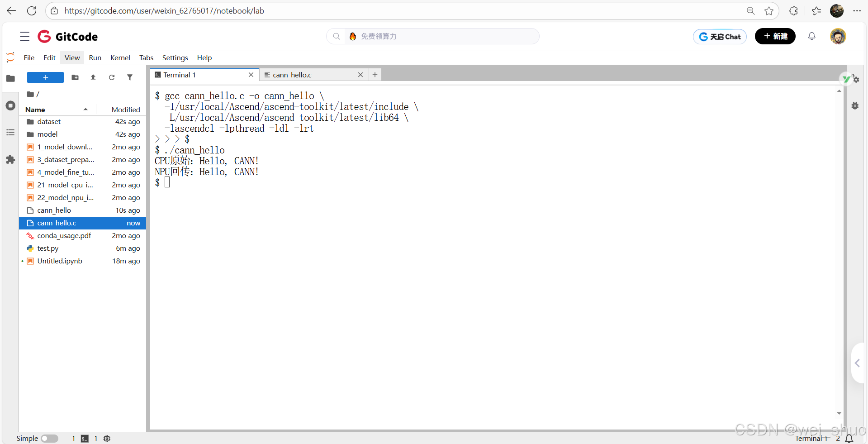Screen dimensions: 868x444
Task: Open the Edit menu
Action: (49, 57)
